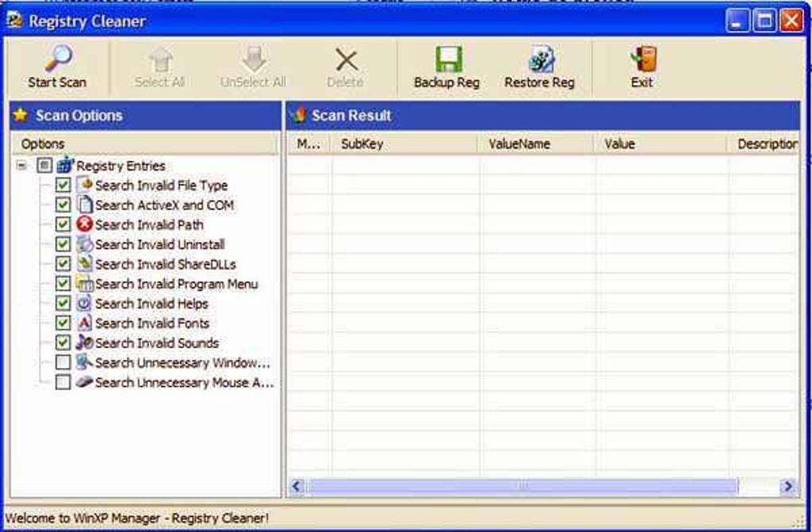Sort by the ValueName column header
This screenshot has height=532, width=812.
pos(535,143)
